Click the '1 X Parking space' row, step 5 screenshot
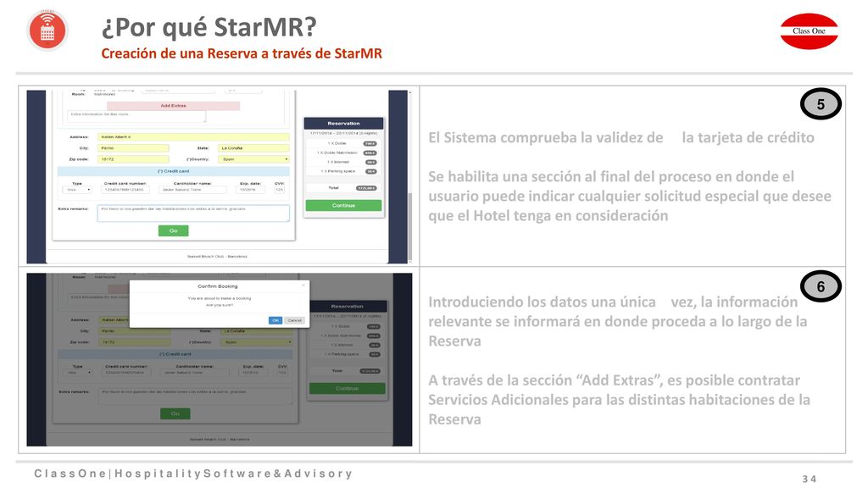Viewport: 868px width, 488px height. (x=343, y=171)
